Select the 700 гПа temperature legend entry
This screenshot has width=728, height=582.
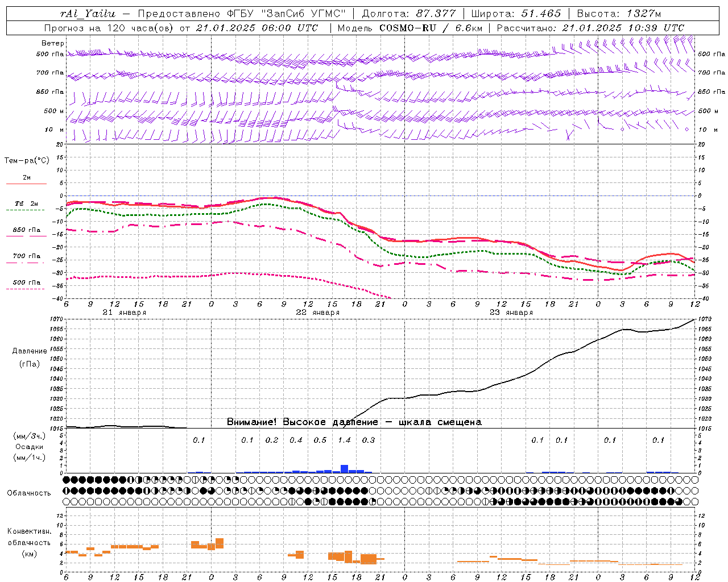pos(27,256)
